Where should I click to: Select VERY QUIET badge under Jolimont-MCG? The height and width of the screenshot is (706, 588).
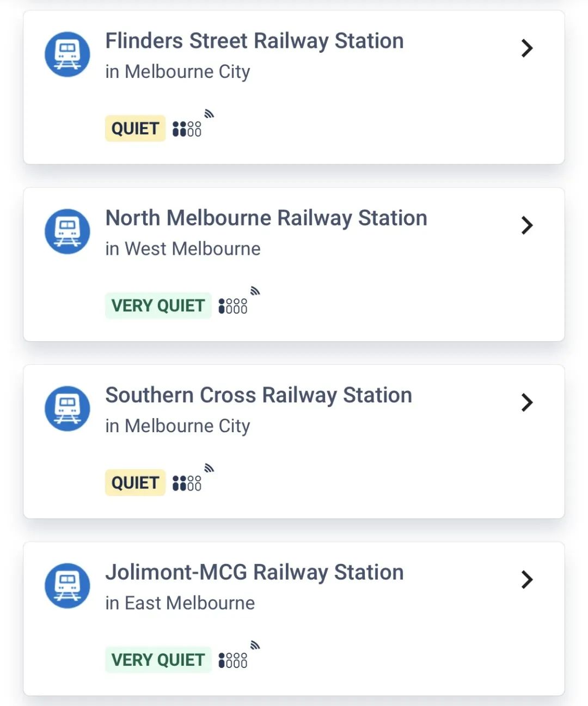(158, 660)
